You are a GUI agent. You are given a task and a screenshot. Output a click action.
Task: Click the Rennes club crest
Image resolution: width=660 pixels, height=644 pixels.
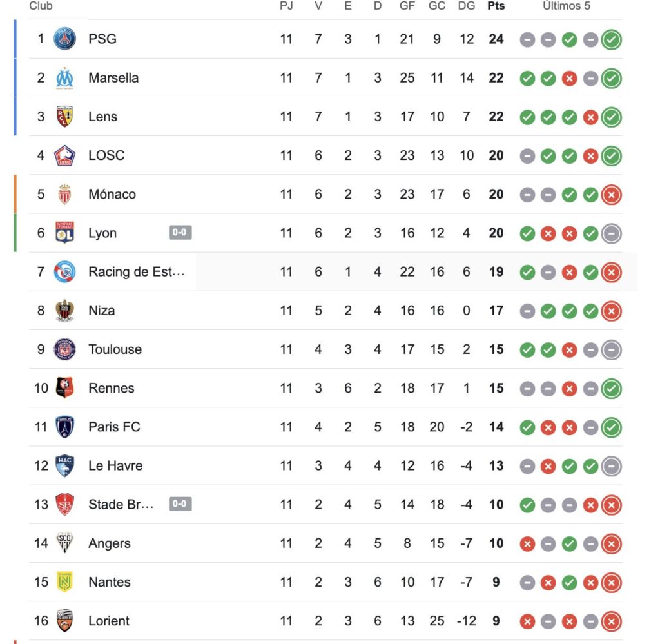pos(64,388)
